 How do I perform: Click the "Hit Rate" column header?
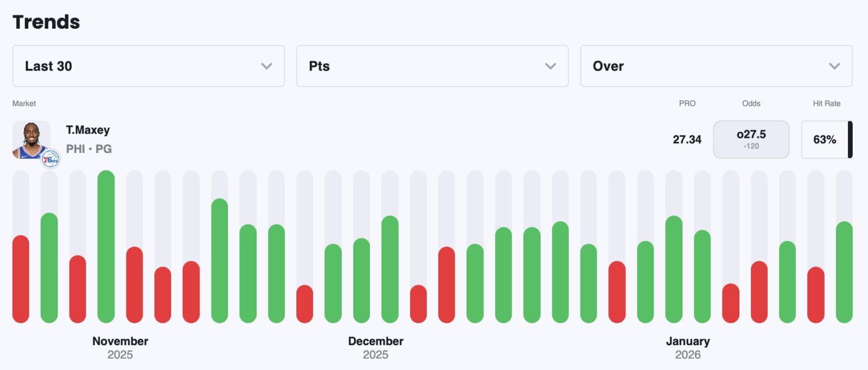[x=826, y=104]
